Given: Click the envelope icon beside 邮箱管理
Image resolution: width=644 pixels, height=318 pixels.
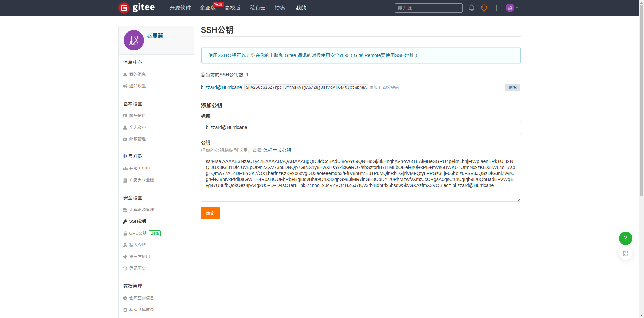Looking at the screenshot, I should pos(125,139).
